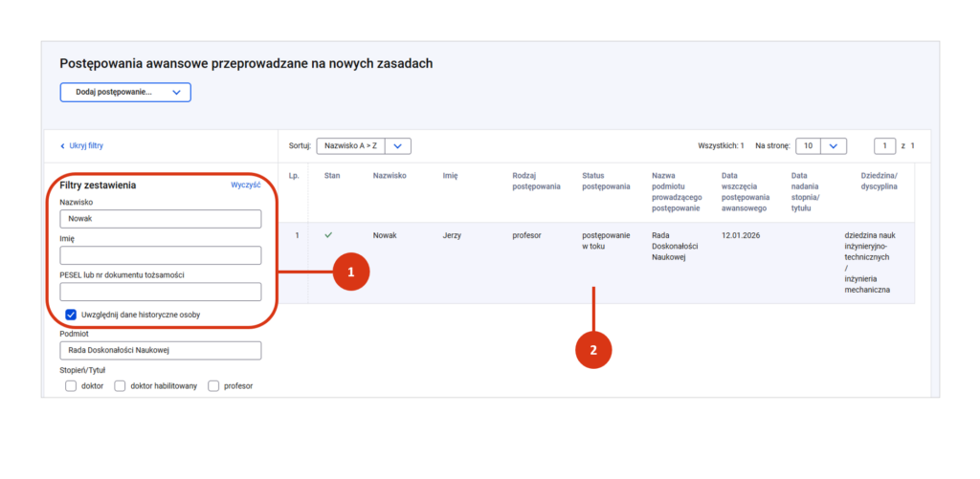Click the red annotation marker numbered 1
This screenshot has width=980, height=479.
[x=350, y=272]
